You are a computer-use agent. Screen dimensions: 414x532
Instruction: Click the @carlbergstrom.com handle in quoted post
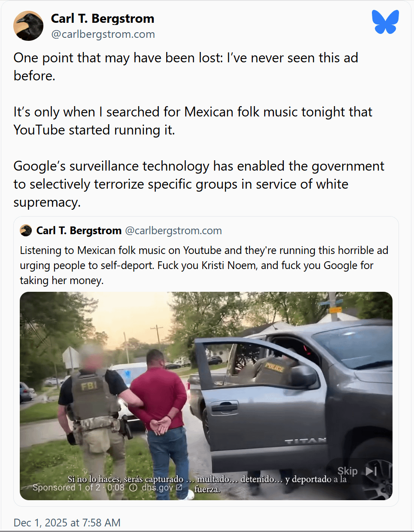[x=174, y=231]
